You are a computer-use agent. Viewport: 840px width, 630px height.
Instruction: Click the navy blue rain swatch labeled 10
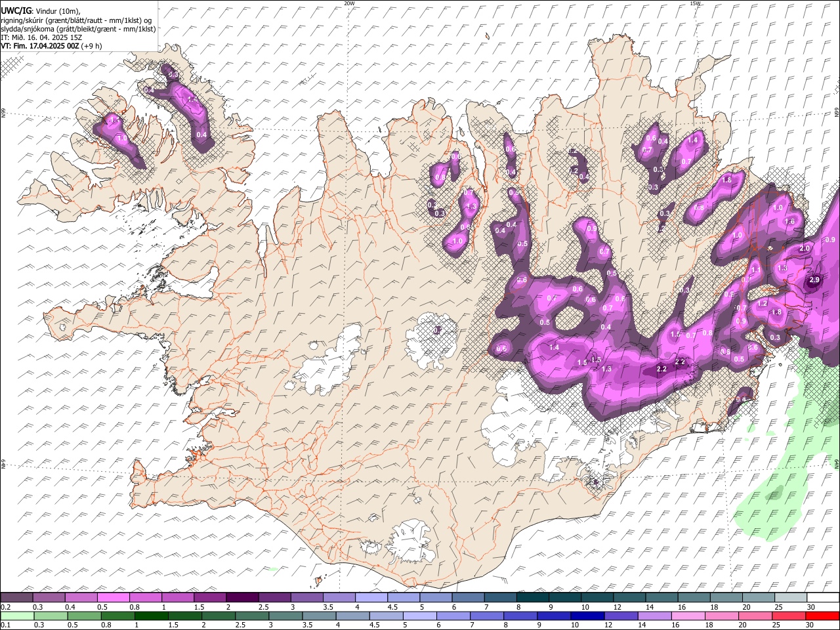[x=587, y=616]
